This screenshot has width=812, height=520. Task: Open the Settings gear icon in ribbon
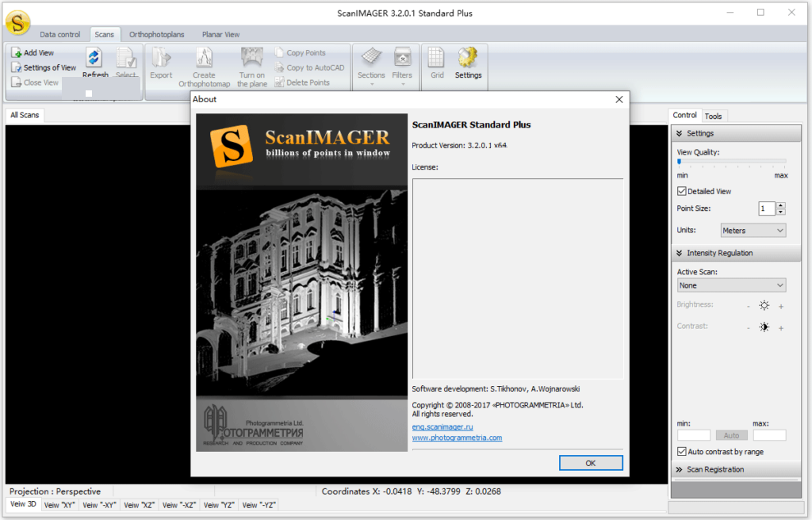468,59
